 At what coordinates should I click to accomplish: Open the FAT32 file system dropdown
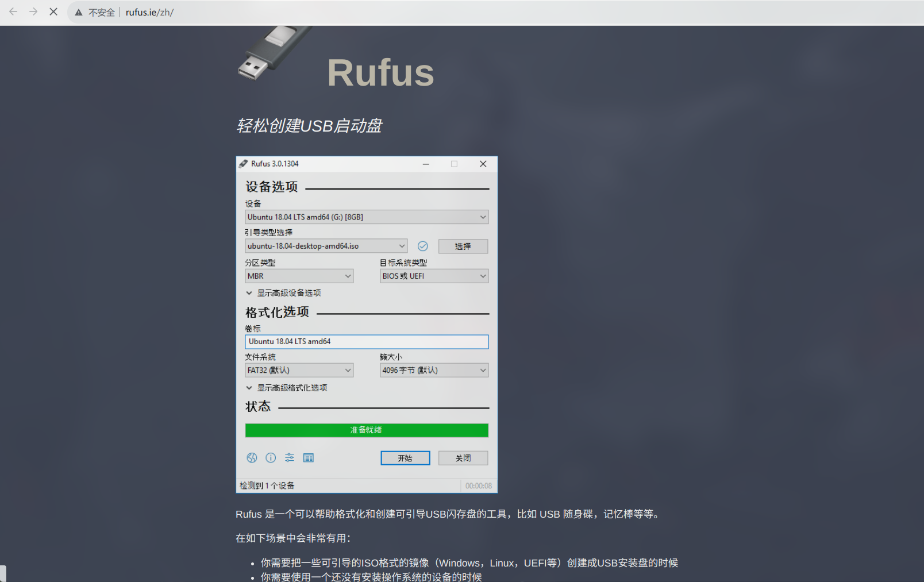tap(299, 370)
